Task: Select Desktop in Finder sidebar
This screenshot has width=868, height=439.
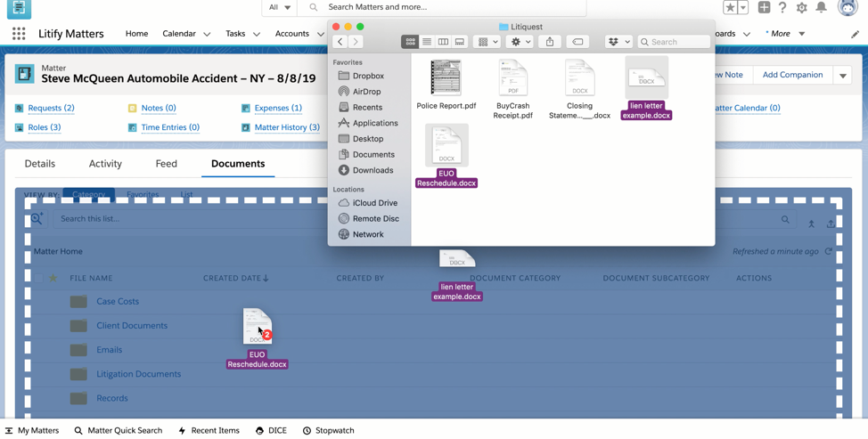Action: pyautogui.click(x=368, y=139)
